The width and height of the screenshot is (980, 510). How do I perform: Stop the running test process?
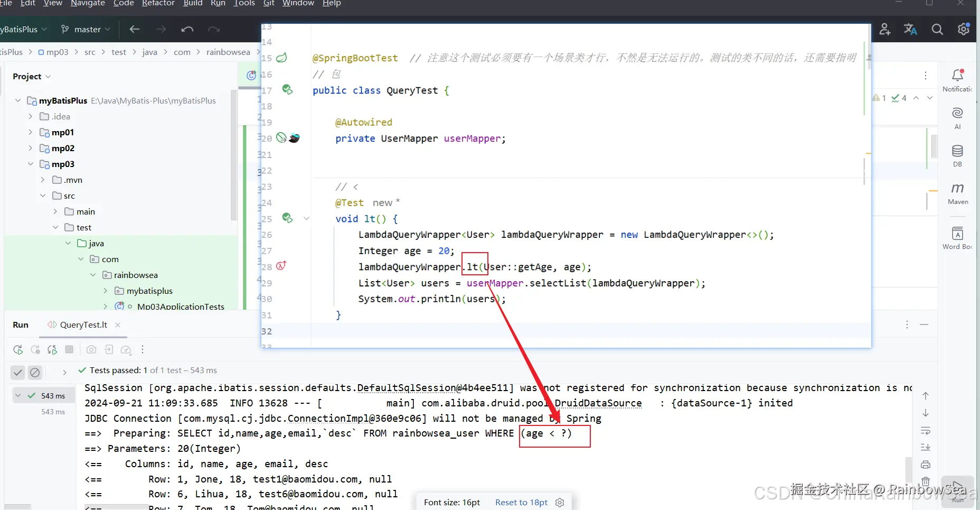[69, 349]
